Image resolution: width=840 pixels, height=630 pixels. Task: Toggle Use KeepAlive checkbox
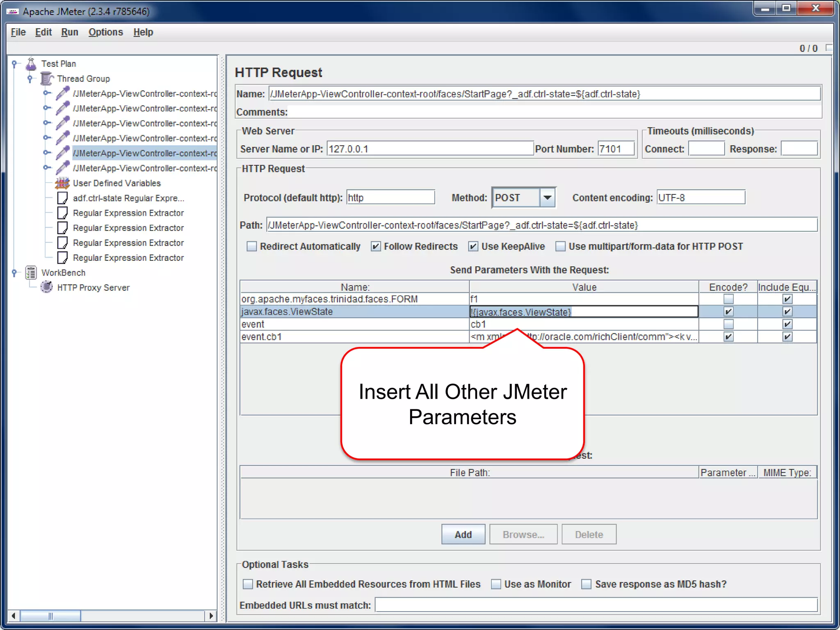pos(473,246)
